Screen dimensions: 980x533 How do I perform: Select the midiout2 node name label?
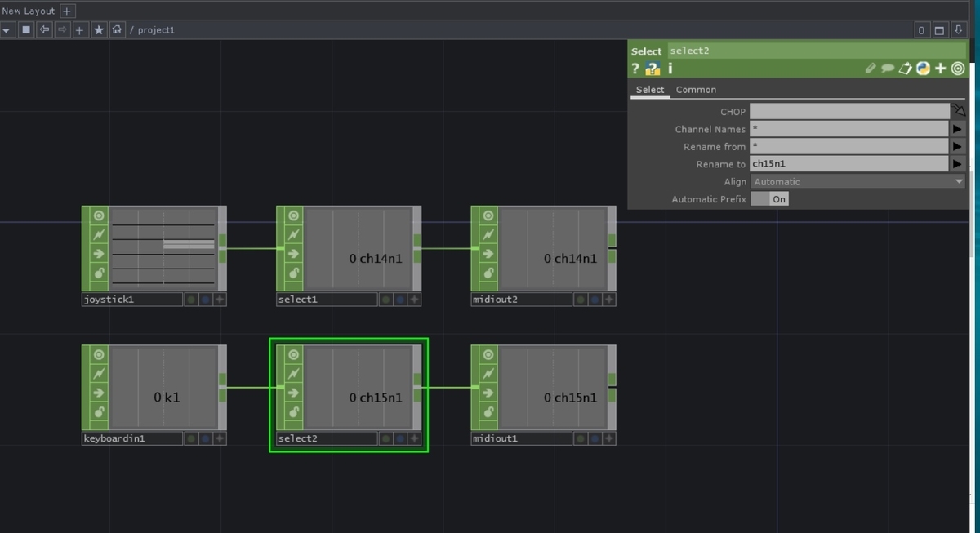pos(521,300)
